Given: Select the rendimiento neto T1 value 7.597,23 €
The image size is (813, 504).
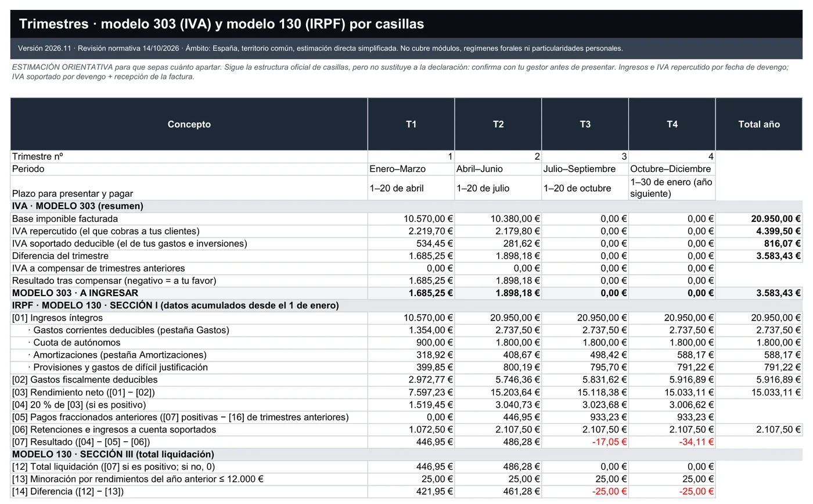Looking at the screenshot, I should pos(411,393).
